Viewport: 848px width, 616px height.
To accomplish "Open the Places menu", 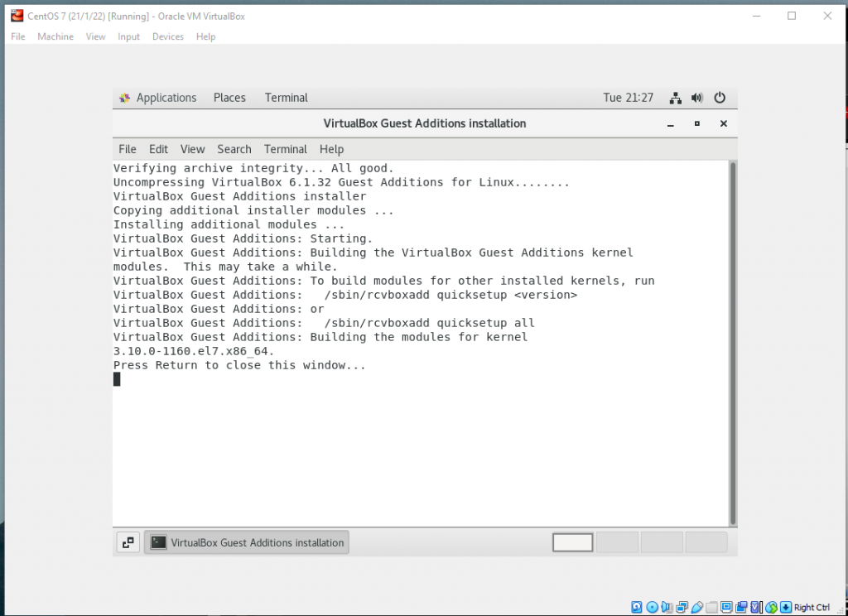I will pyautogui.click(x=229, y=98).
